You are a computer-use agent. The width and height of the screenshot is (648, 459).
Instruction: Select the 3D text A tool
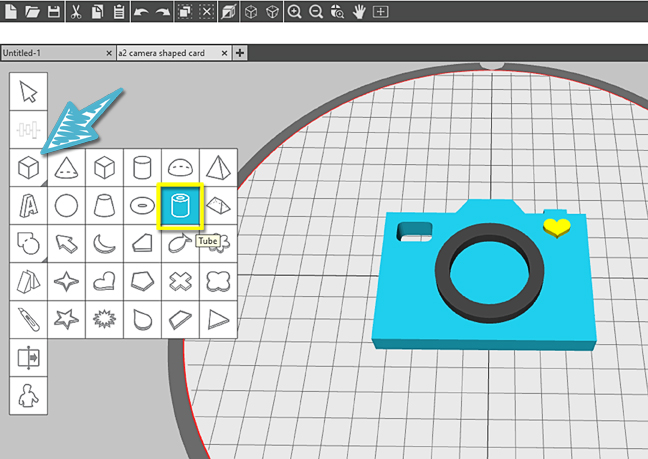point(29,206)
